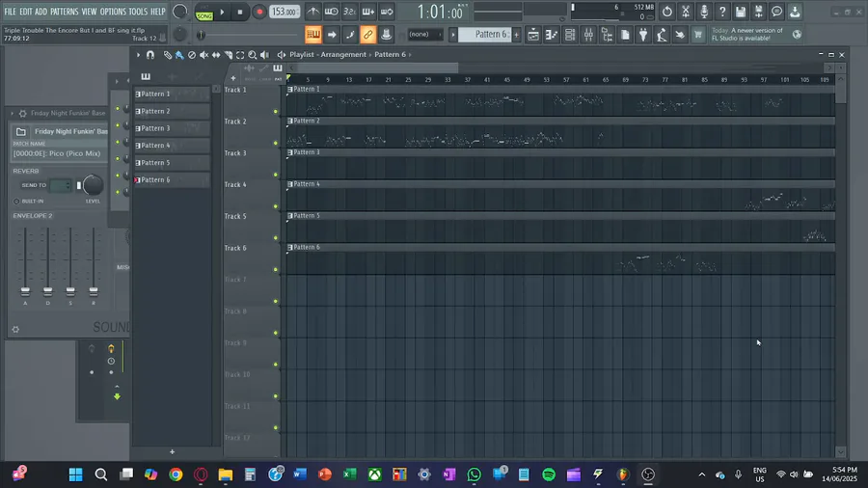This screenshot has height=488, width=868.
Task: Open the Tempo tapper icon
Action: (x=662, y=35)
